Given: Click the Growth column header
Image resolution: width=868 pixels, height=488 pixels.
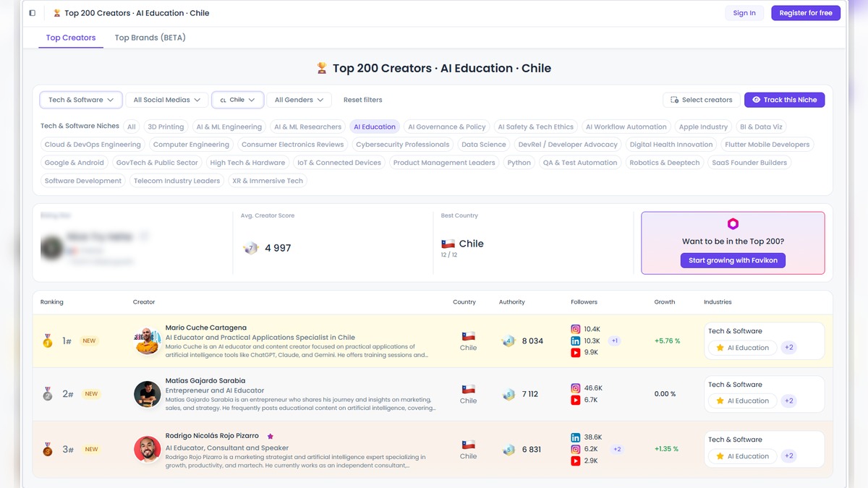Looking at the screenshot, I should coord(665,302).
